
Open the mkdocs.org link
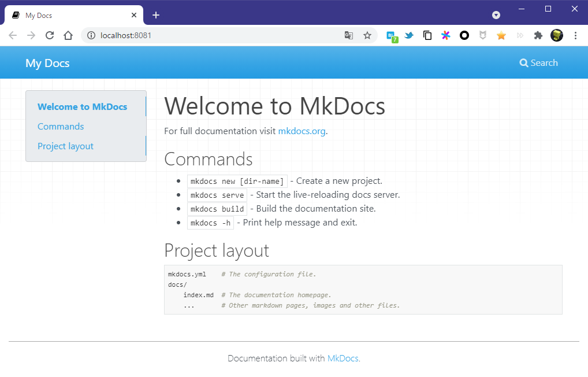(302, 131)
